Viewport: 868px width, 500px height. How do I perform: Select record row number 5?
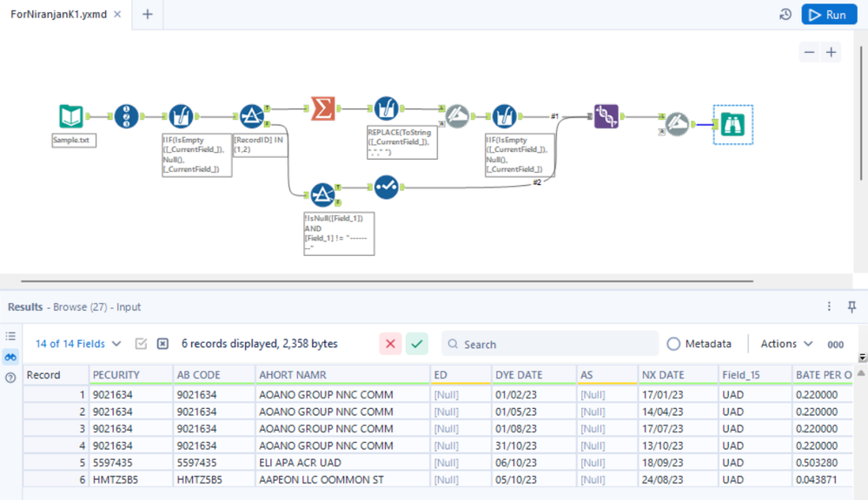(56, 463)
